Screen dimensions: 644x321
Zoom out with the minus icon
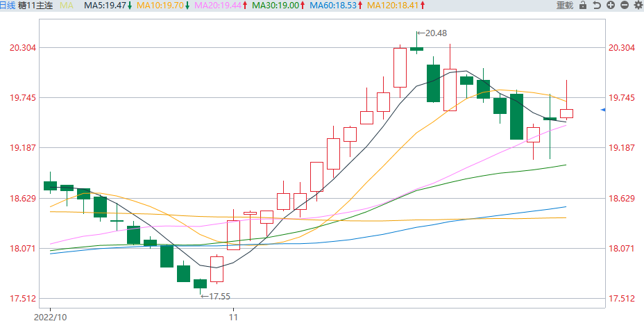[x=625, y=6]
